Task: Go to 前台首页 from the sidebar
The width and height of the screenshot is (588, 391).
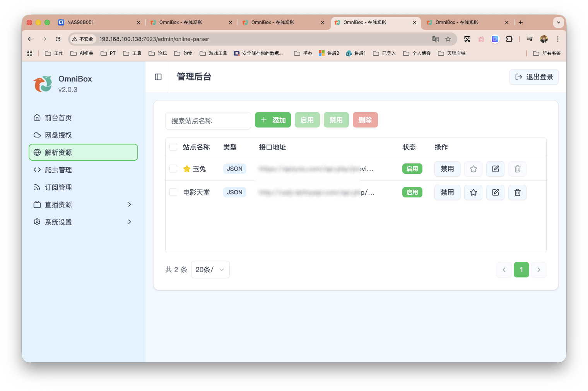Action: click(x=58, y=117)
